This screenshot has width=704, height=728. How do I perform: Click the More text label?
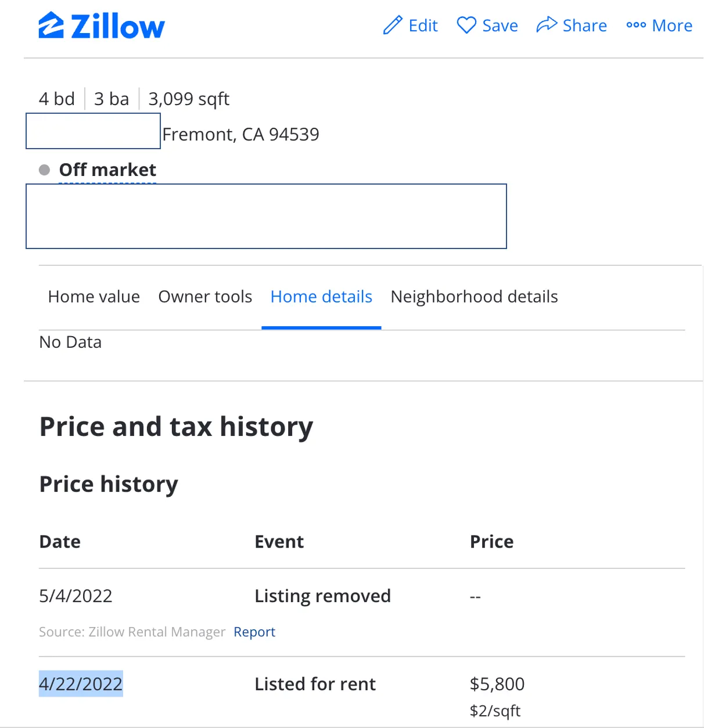point(672,26)
